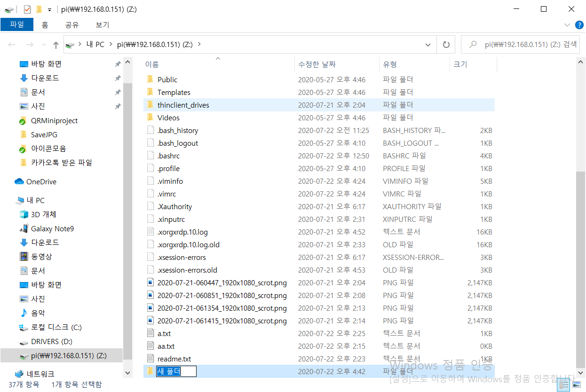Open the address bar history dropdown
Image resolution: width=586 pixels, height=392 pixels.
click(428, 45)
